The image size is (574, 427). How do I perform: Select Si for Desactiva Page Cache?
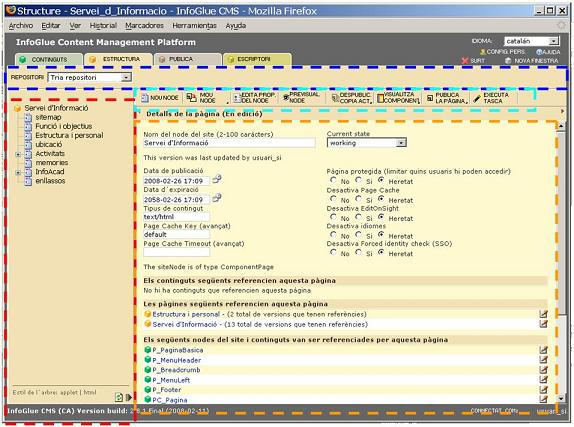[x=358, y=198]
